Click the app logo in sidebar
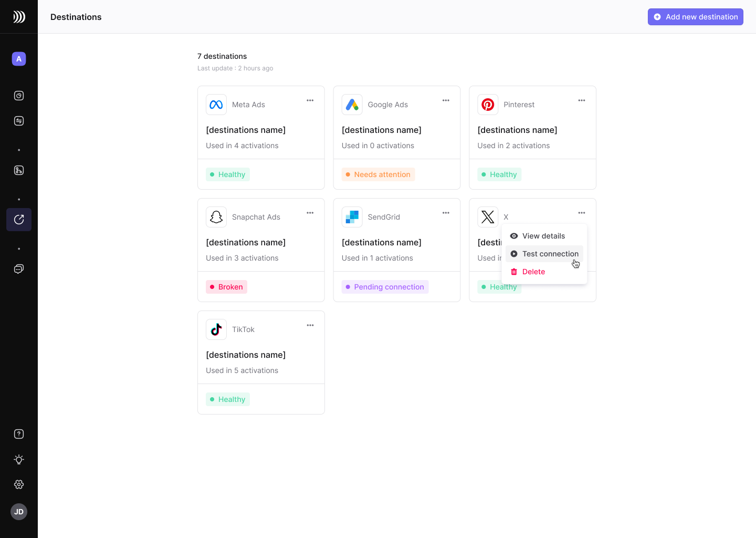Image resolution: width=756 pixels, height=538 pixels. point(19,17)
